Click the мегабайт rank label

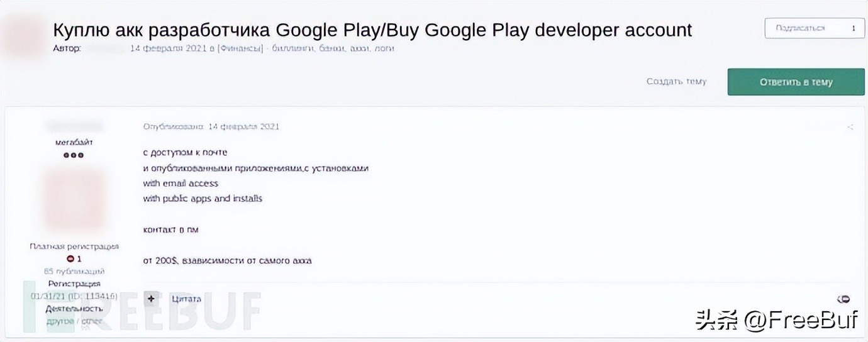(74, 142)
